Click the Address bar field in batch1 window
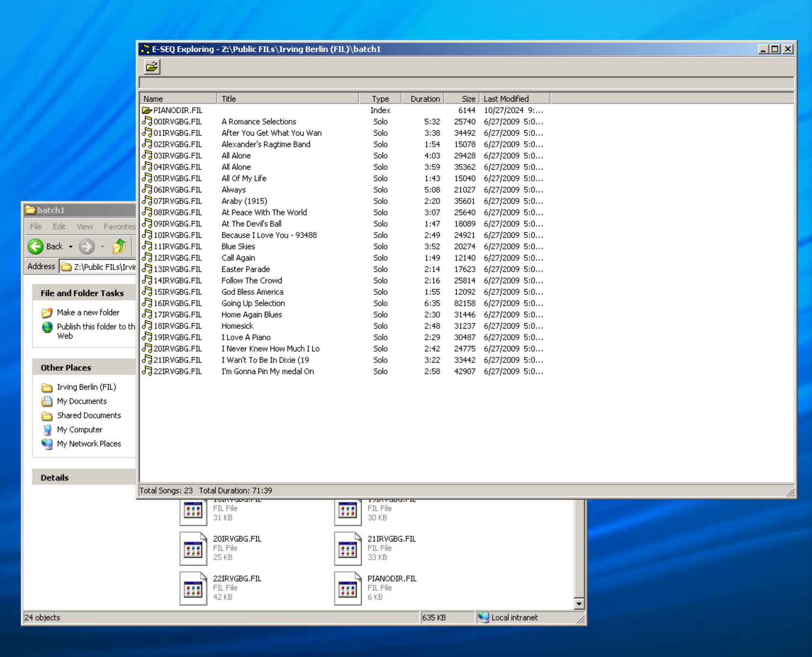The height and width of the screenshot is (657, 812). [x=98, y=267]
